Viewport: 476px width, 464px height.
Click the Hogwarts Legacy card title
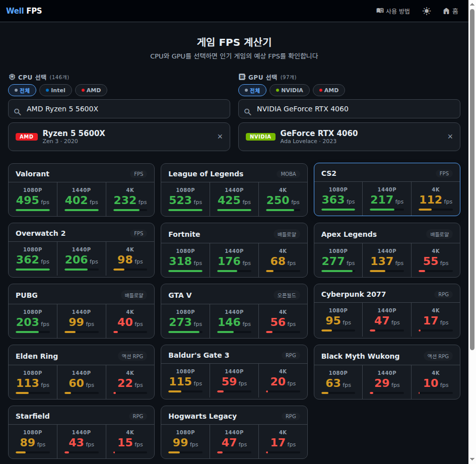click(202, 416)
